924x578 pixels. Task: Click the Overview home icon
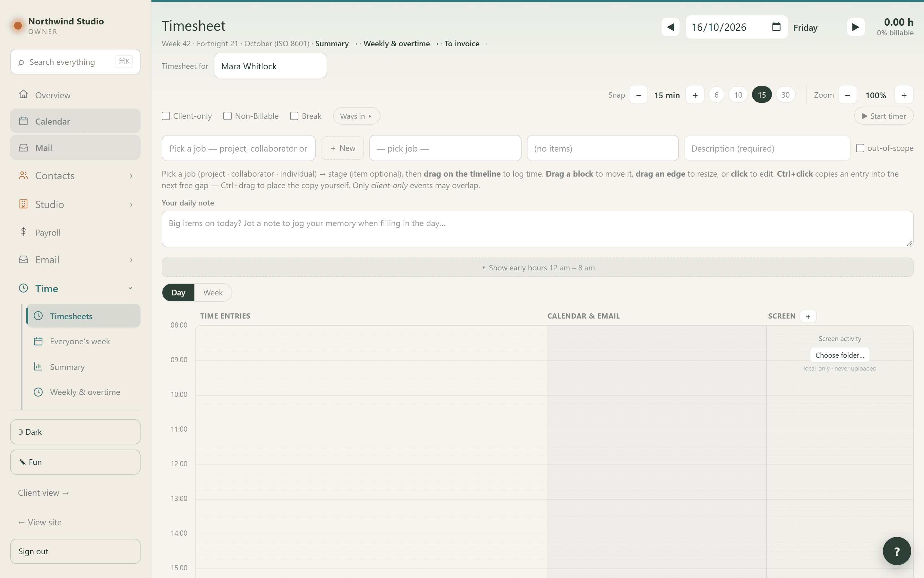[23, 94]
